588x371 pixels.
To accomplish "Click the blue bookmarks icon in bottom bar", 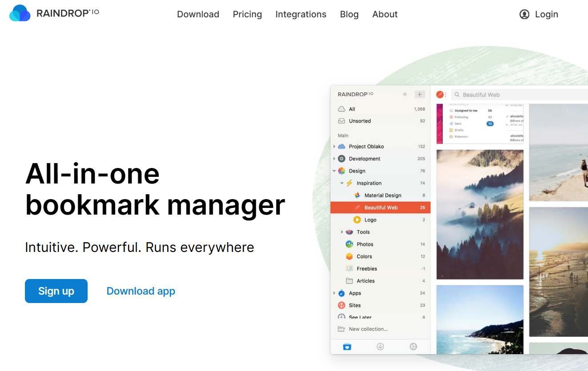I will point(347,347).
